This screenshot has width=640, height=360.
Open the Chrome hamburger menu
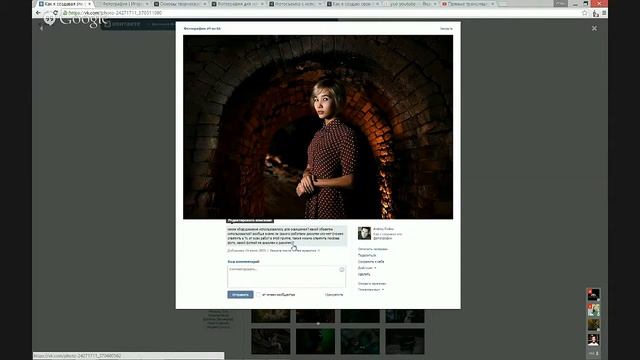pyautogui.click(x=604, y=13)
